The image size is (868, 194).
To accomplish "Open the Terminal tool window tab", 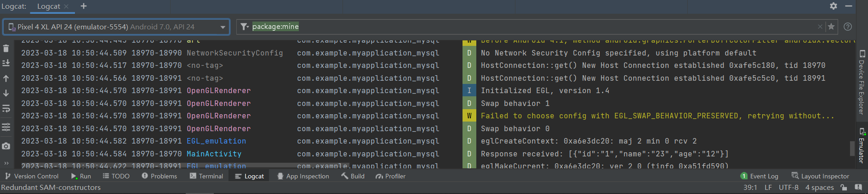I will click(206, 176).
